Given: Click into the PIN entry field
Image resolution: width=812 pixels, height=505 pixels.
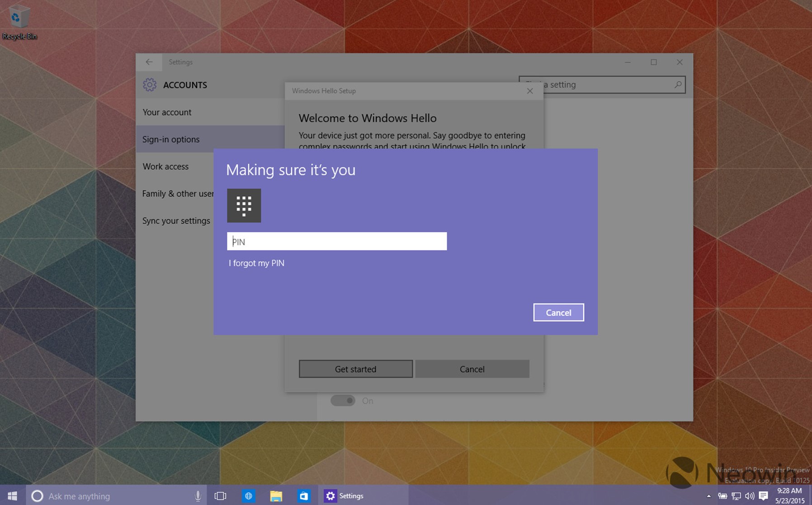Looking at the screenshot, I should [336, 241].
